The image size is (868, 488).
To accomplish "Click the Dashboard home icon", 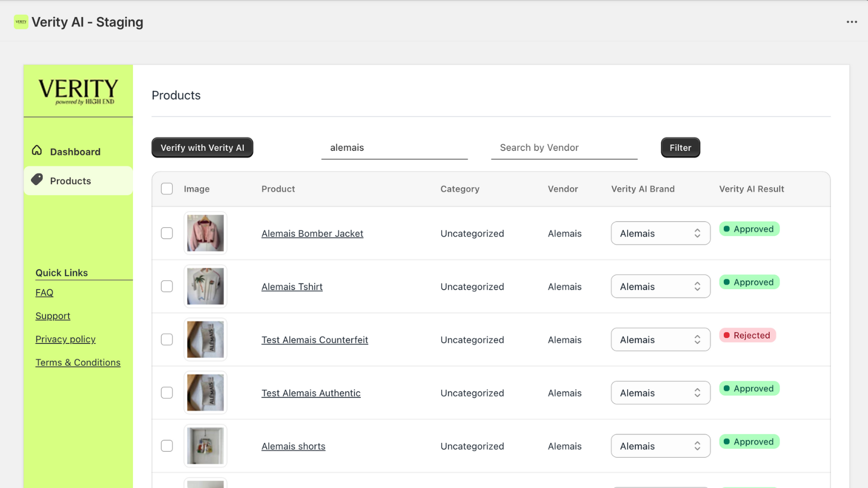I will [x=37, y=150].
